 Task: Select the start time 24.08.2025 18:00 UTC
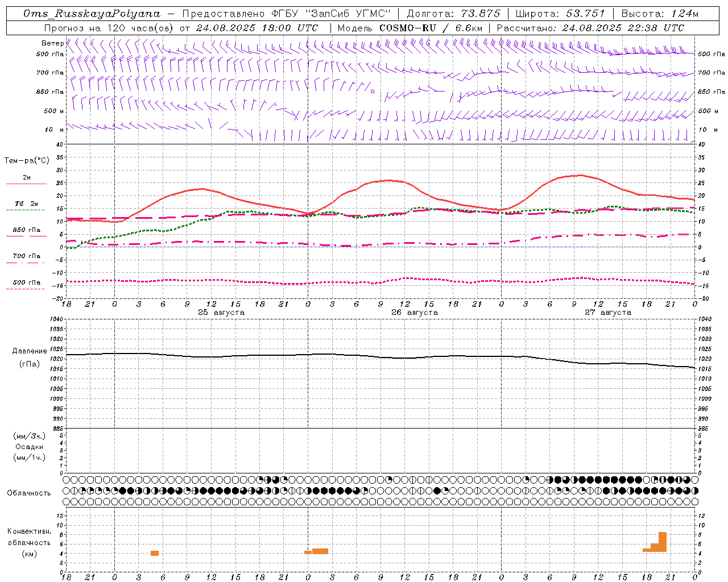[x=257, y=28]
